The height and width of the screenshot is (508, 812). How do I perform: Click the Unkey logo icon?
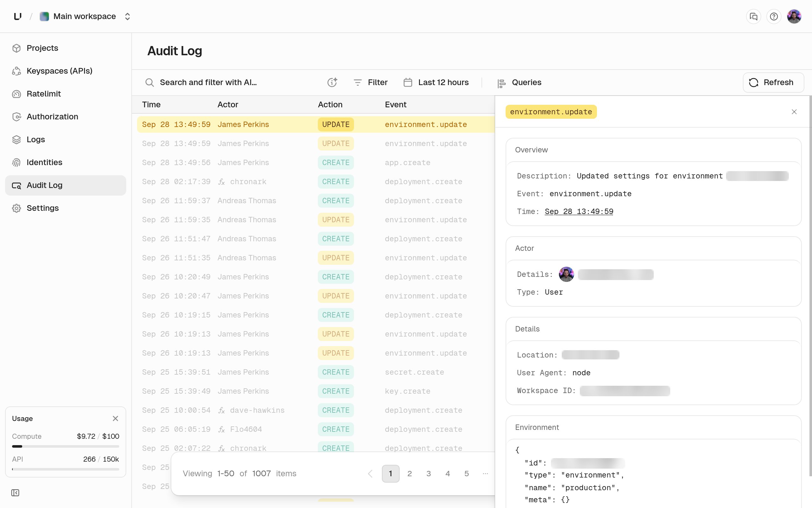(18, 16)
